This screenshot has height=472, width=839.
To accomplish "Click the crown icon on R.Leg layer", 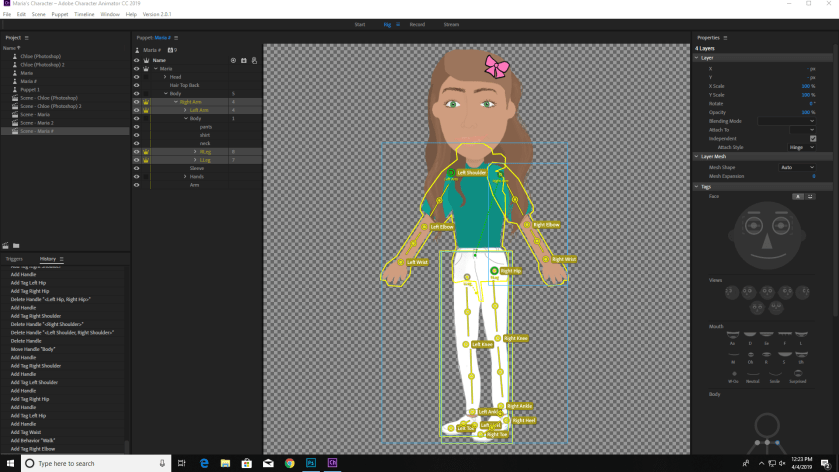I will click(x=145, y=152).
